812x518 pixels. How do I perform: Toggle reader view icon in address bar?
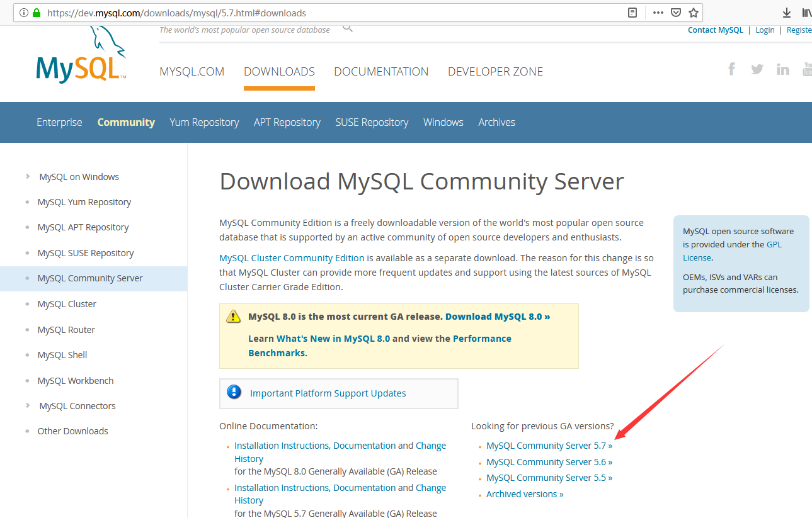point(632,13)
